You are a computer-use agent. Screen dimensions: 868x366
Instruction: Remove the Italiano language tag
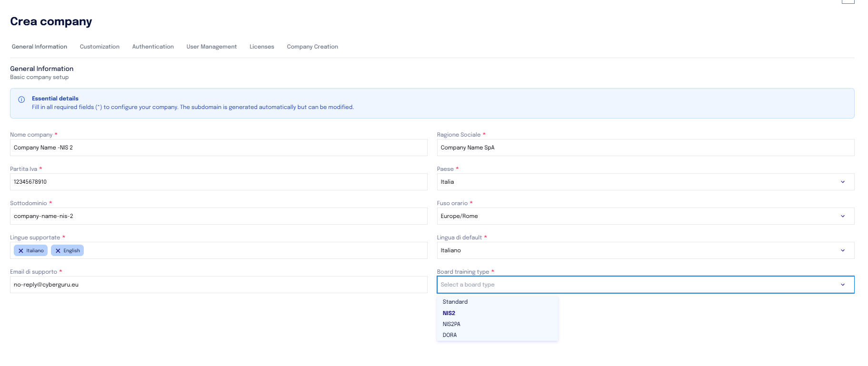tap(21, 251)
